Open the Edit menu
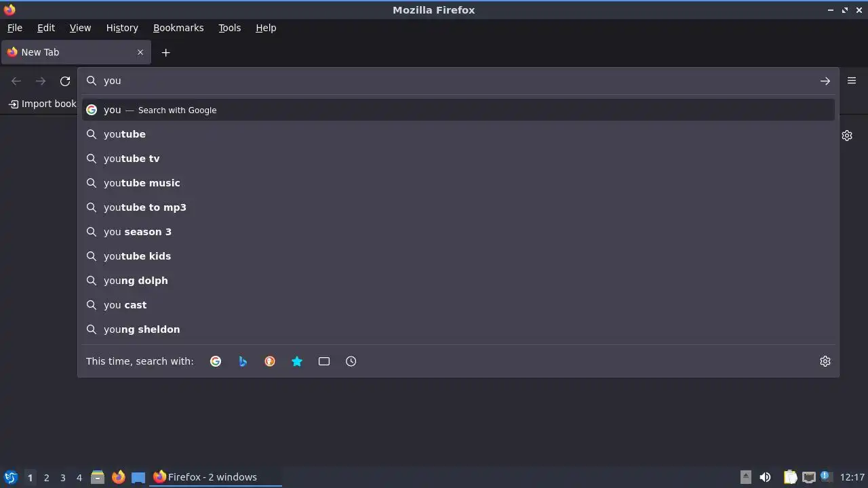The height and width of the screenshot is (488, 868). coord(46,28)
